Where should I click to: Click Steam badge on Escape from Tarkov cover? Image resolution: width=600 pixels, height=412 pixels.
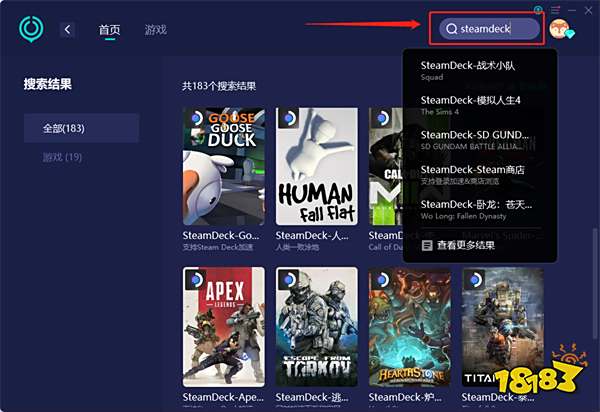pyautogui.click(x=289, y=280)
